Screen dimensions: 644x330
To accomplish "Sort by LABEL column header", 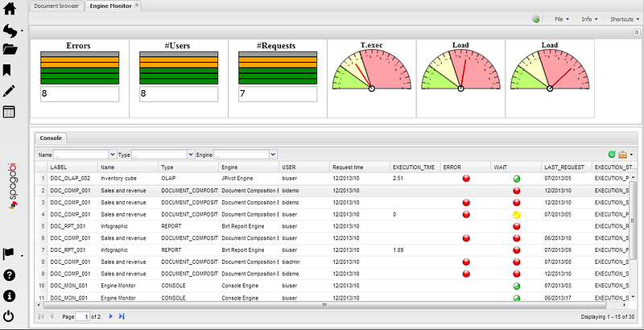I will pyautogui.click(x=72, y=167).
